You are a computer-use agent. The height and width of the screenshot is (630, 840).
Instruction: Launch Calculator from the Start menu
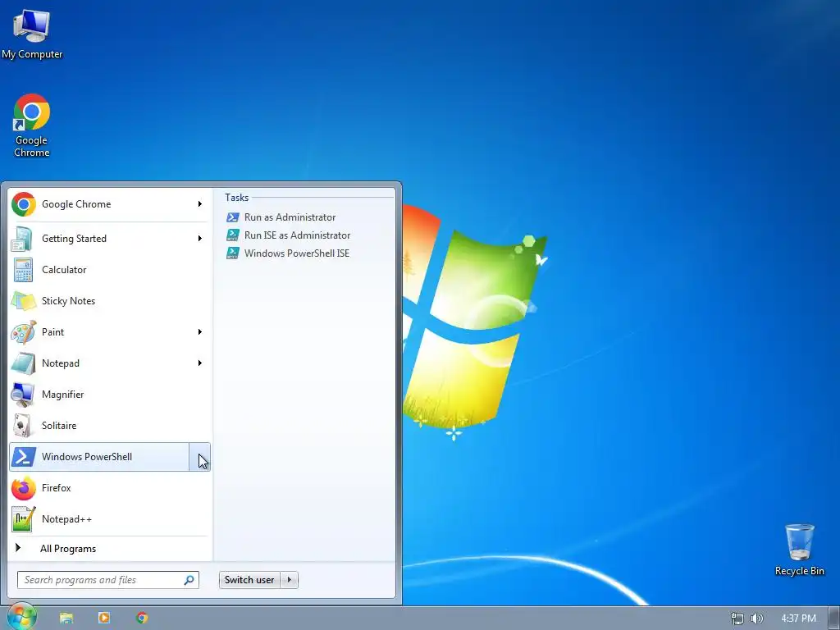(110, 269)
